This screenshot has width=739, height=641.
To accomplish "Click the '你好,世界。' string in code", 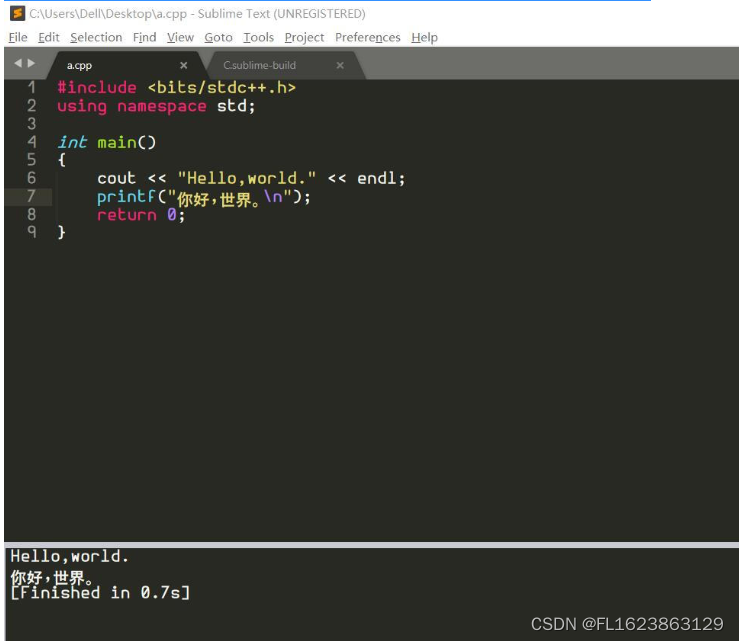I will 218,198.
